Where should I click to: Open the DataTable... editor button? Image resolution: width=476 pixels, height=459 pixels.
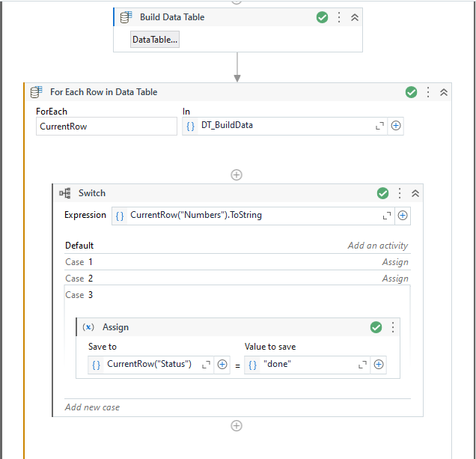pyautogui.click(x=155, y=40)
